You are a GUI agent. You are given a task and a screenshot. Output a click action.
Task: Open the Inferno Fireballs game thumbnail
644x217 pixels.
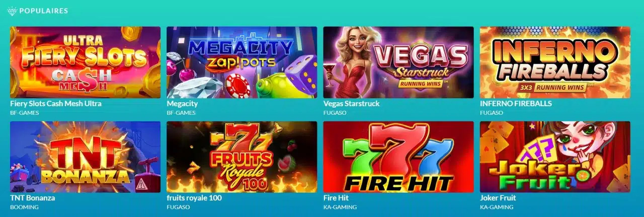555,62
